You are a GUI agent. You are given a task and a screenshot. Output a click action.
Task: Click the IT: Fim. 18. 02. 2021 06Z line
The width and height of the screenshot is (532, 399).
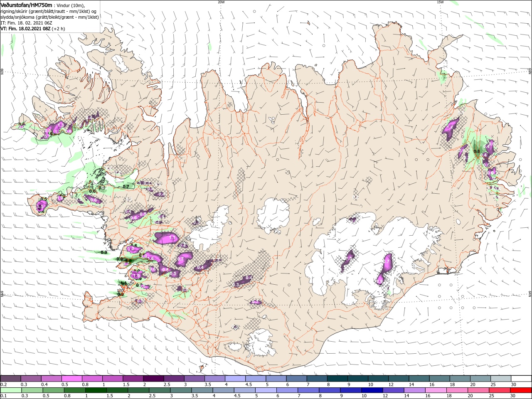[x=26, y=23]
